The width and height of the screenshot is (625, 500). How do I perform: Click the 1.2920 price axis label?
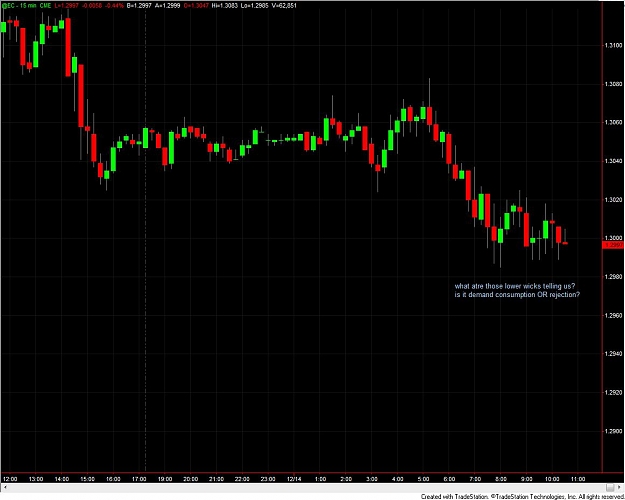point(613,392)
